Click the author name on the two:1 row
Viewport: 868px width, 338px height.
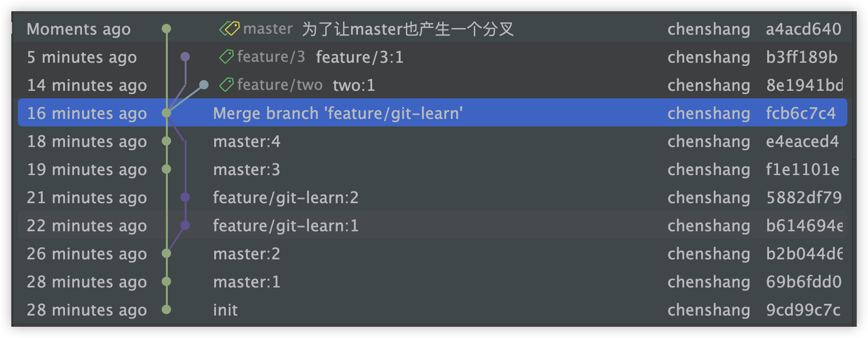coord(709,85)
